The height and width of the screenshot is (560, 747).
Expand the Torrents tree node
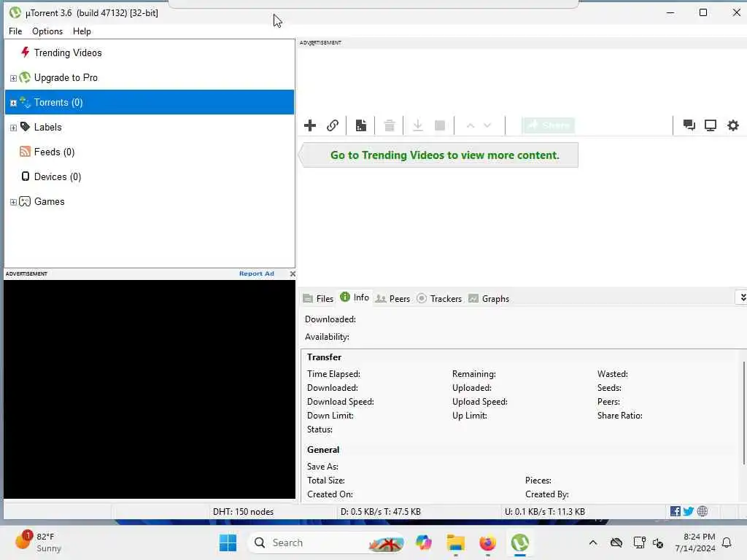pyautogui.click(x=13, y=103)
